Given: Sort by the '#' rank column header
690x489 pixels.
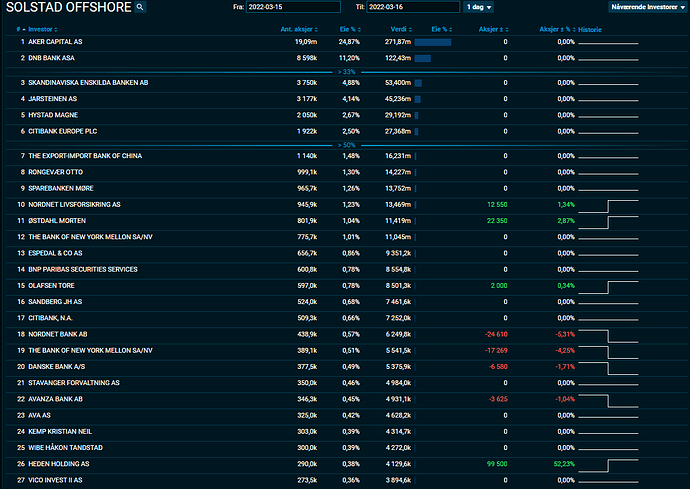Looking at the screenshot, I should click(21, 29).
